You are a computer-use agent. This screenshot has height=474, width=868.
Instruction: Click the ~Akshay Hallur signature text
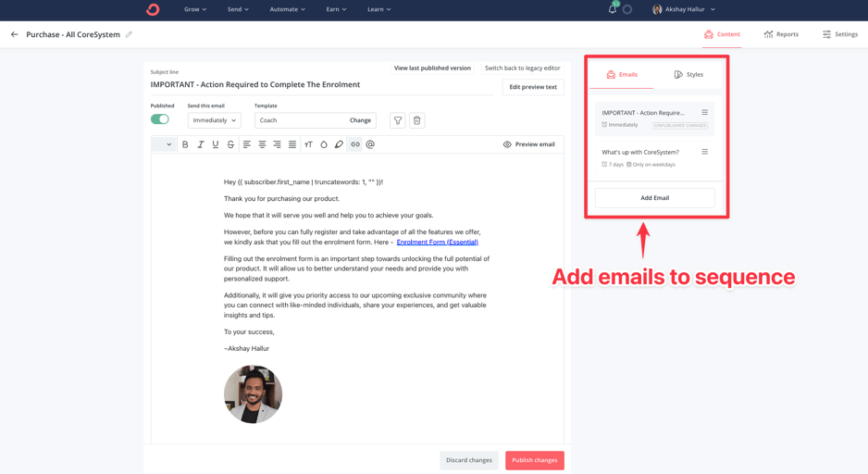(246, 348)
